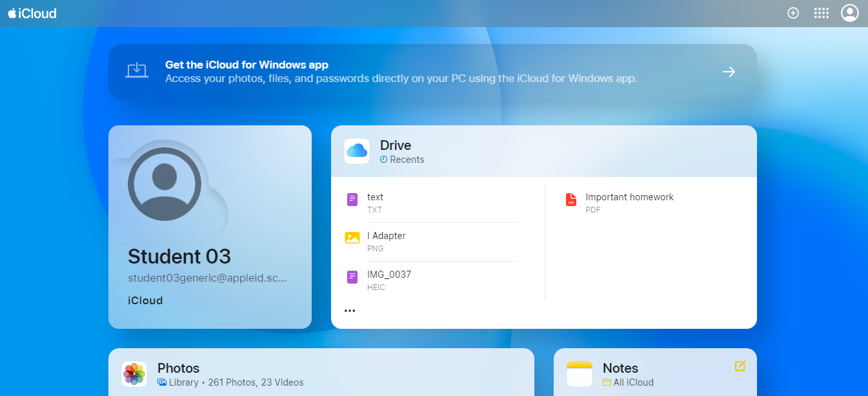Click the purple text TXT file icon

click(352, 200)
